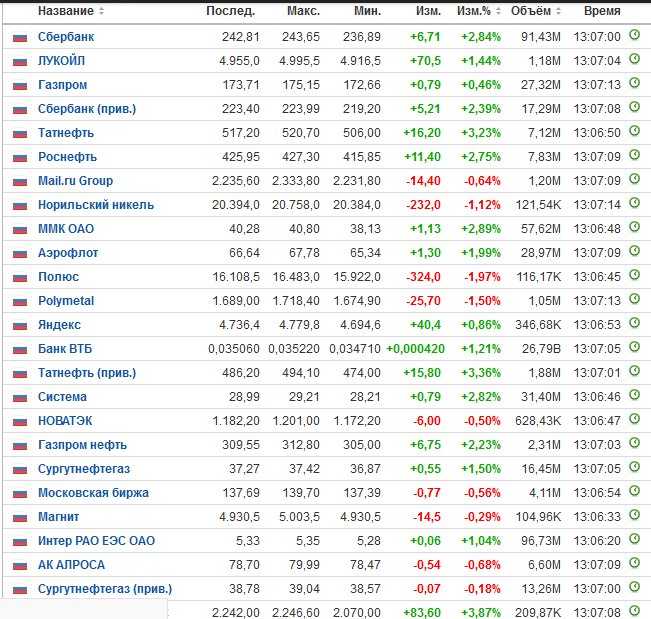Click the clock icon in the Полюс row
This screenshot has width=651, height=619.
[634, 274]
